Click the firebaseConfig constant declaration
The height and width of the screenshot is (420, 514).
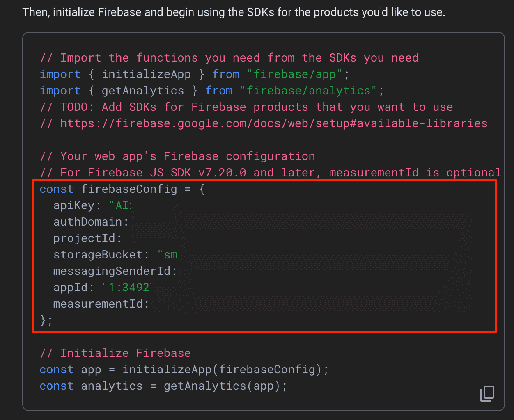point(122,189)
